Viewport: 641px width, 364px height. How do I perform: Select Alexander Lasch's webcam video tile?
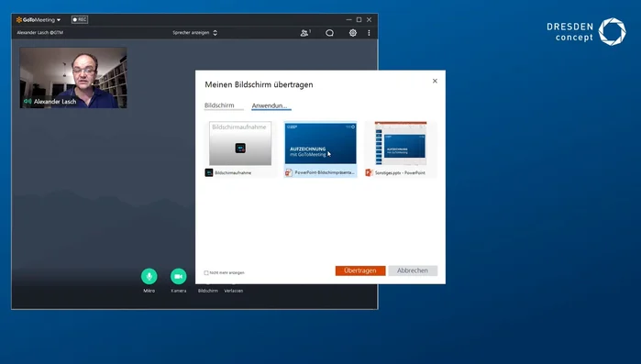click(73, 78)
